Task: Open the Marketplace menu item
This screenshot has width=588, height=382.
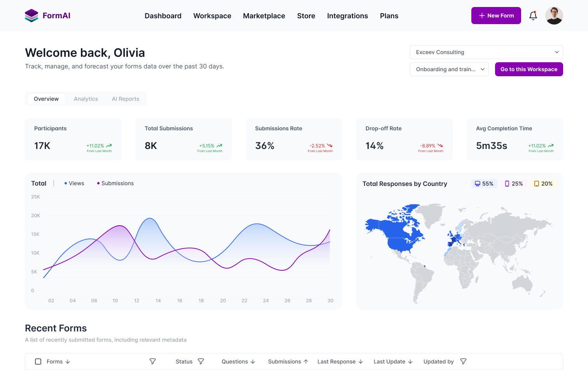Action: click(264, 16)
